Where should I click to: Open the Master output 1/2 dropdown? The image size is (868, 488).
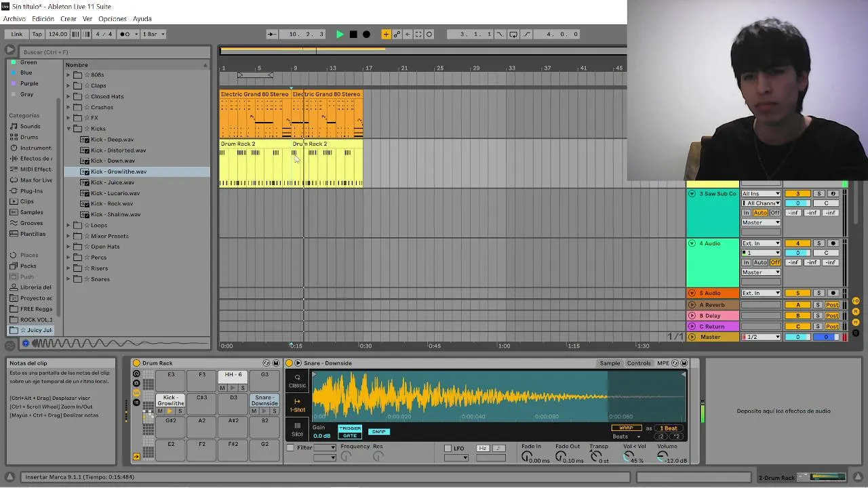pyautogui.click(x=760, y=337)
